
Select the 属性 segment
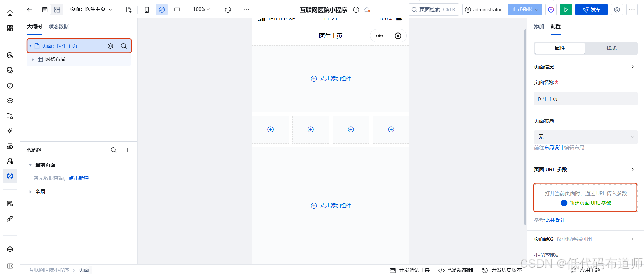click(560, 48)
